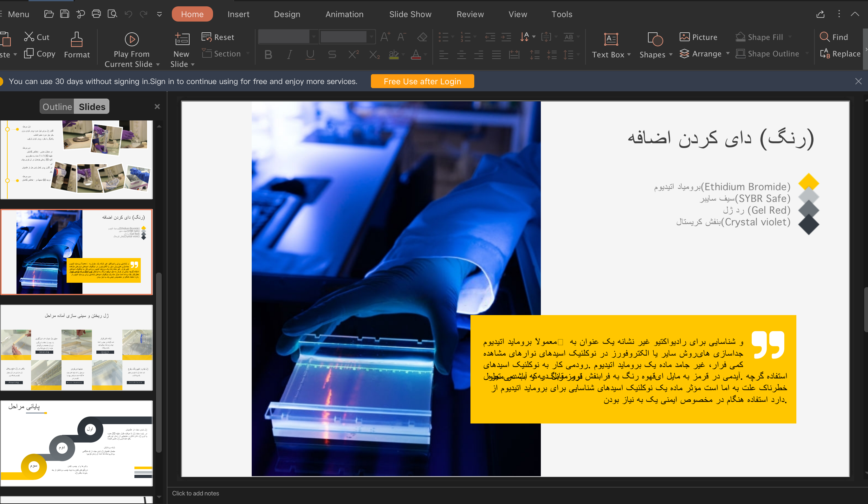Toggle Italic formatting

coord(289,55)
